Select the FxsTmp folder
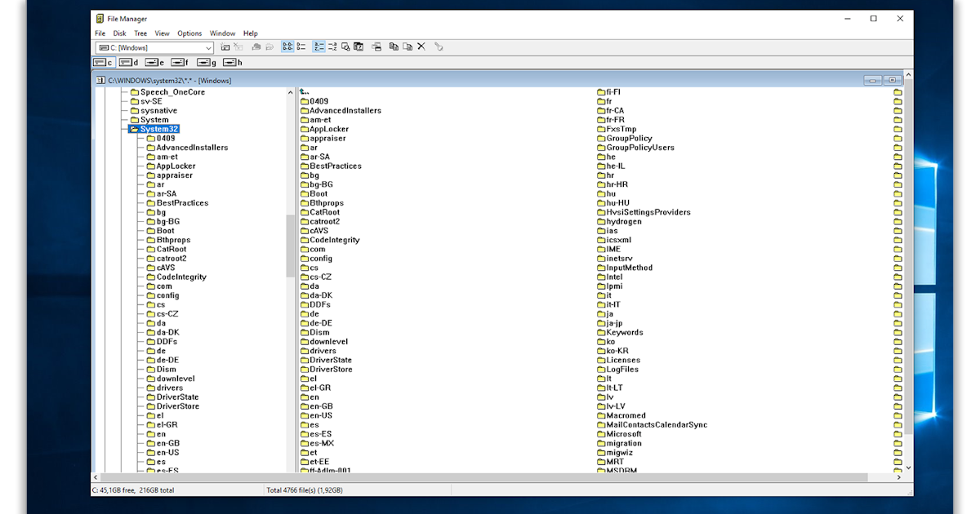Image resolution: width=980 pixels, height=514 pixels. point(617,129)
